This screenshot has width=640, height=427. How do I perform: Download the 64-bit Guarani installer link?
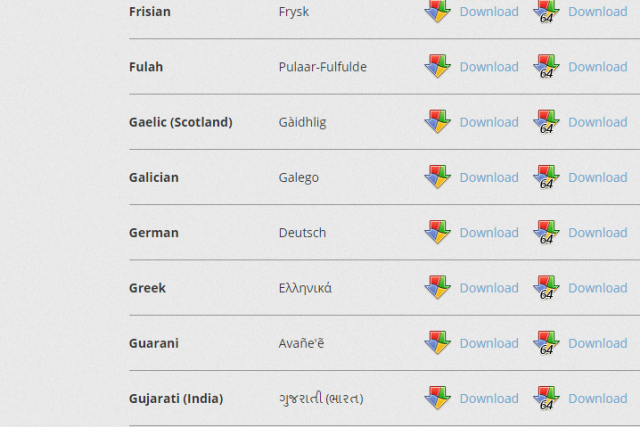pos(598,343)
